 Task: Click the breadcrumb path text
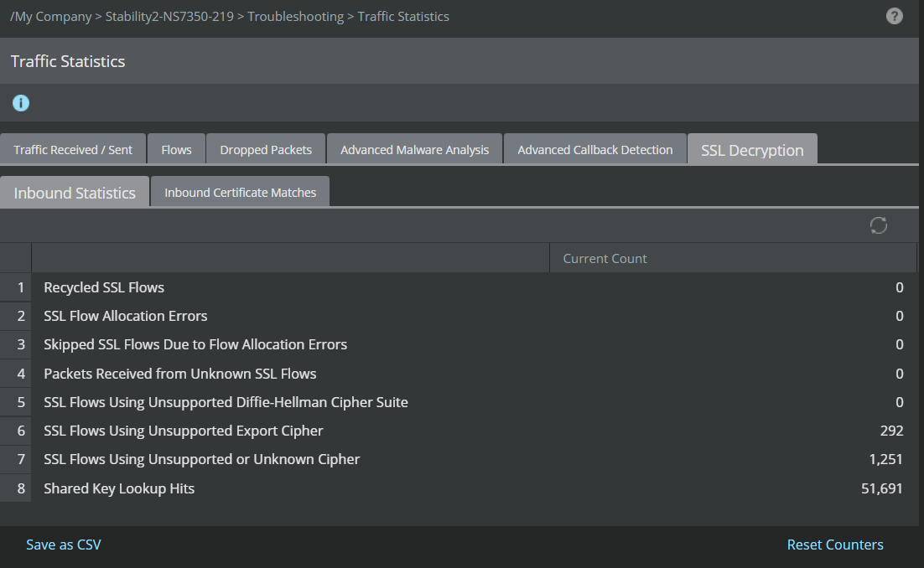229,17
